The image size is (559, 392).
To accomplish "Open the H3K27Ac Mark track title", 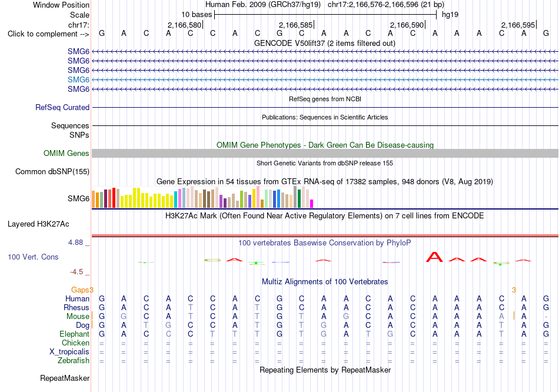I will pyautogui.click(x=324, y=216).
